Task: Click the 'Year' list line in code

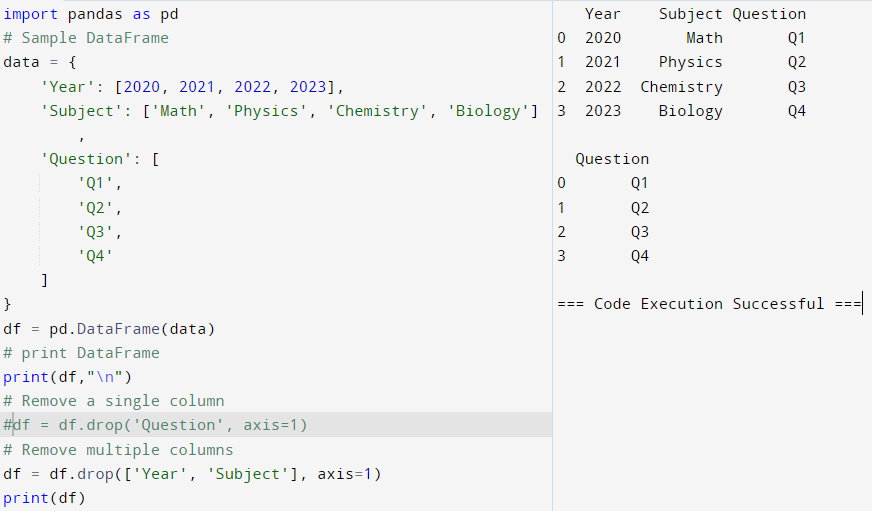Action: point(192,87)
